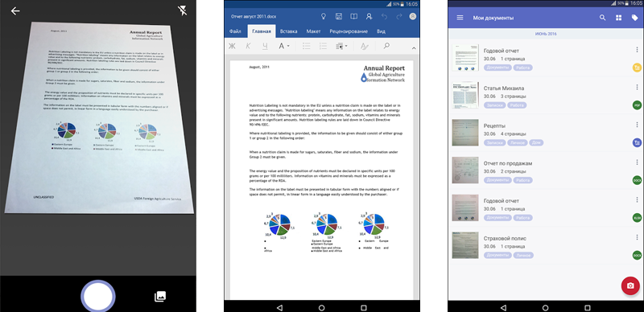Tap the back arrow in camera view

(15, 11)
